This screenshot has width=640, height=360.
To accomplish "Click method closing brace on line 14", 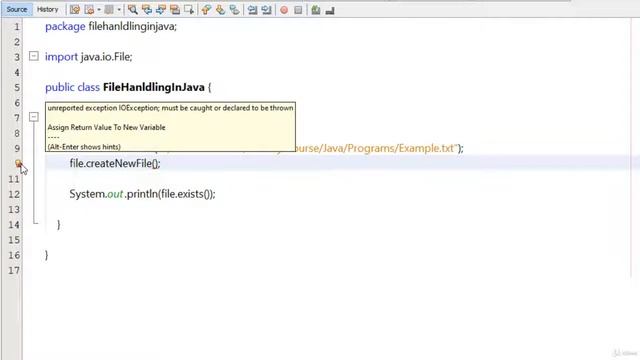I will click(59, 224).
